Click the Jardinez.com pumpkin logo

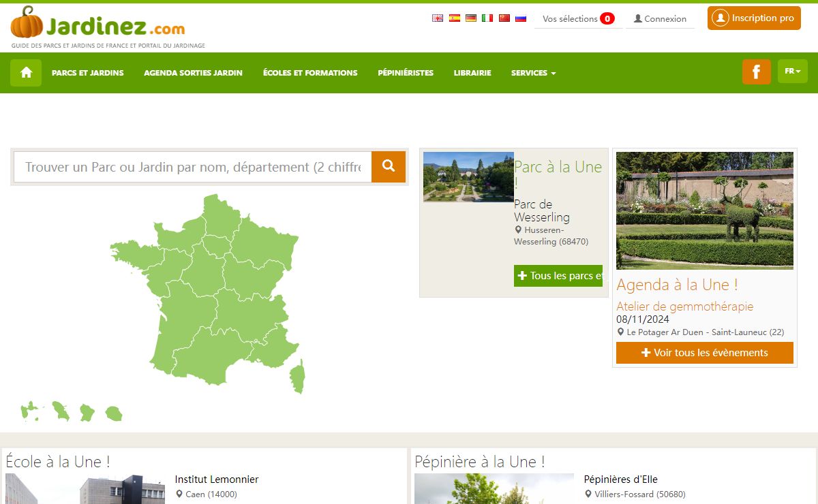coord(97,26)
